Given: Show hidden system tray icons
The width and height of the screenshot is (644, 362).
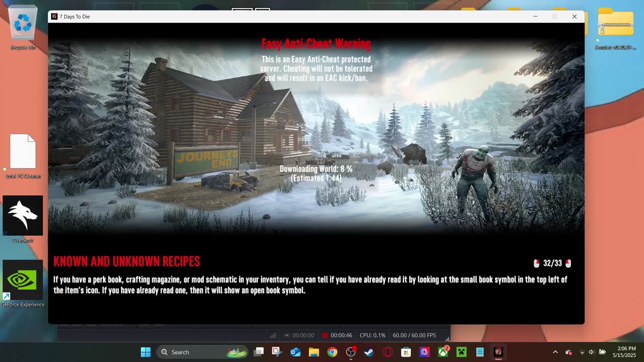Looking at the screenshot, I should 555,352.
